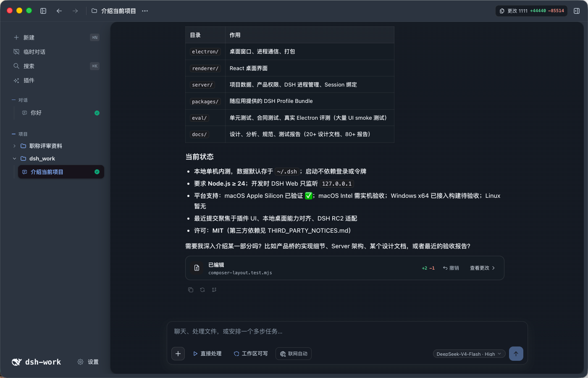
Task: Open 临时对话 temporary chat
Action: [56, 52]
